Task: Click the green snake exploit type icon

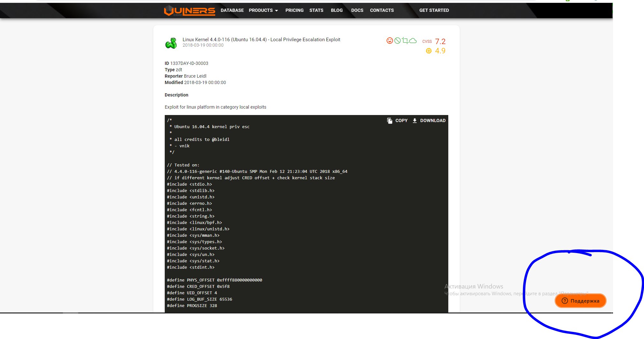Action: (171, 43)
